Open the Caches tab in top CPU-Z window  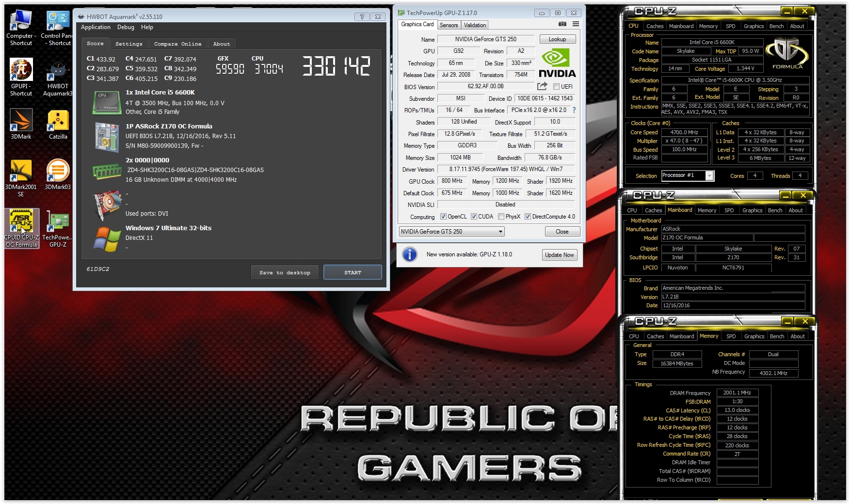coord(655,26)
